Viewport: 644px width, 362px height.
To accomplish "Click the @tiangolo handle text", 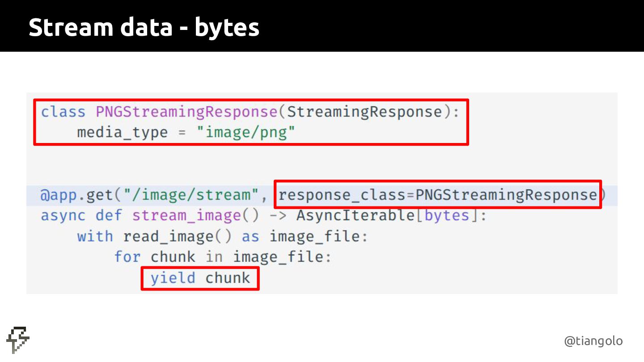I will point(593,341).
